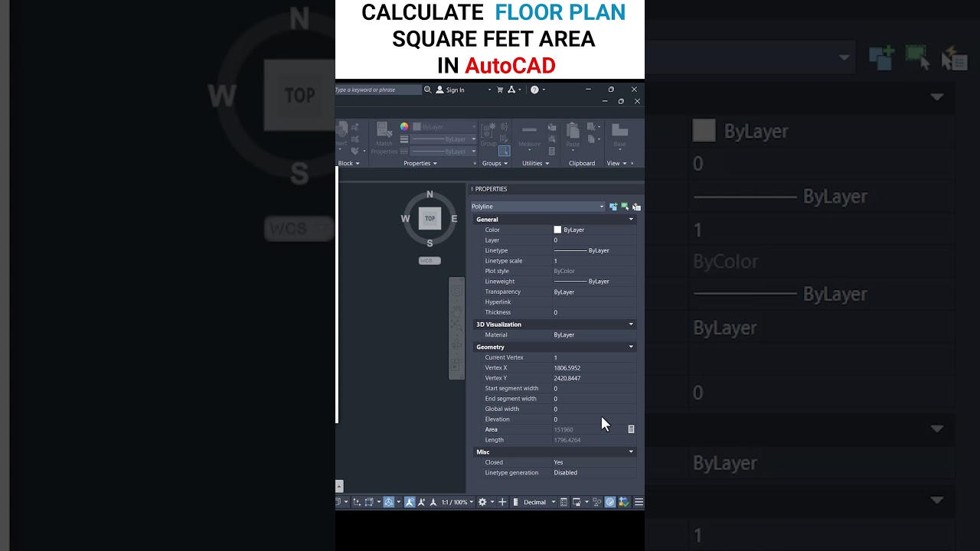Open the ribbon lineweight ByLayer dropdown

click(443, 139)
